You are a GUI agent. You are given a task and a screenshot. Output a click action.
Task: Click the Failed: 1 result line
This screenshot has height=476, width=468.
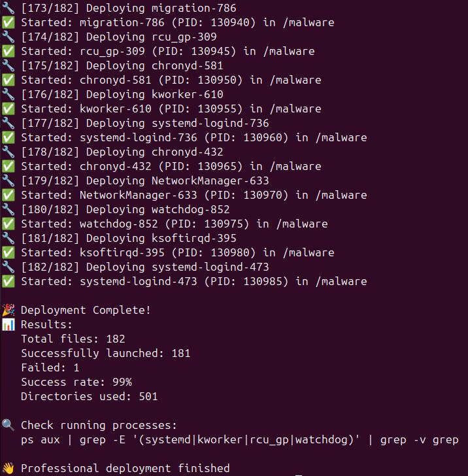click(x=50, y=367)
